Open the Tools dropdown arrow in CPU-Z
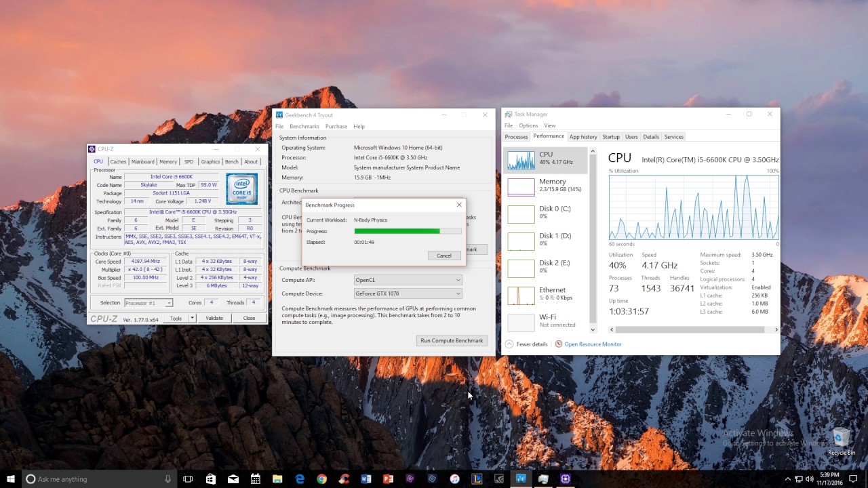The image size is (868, 488). click(192, 318)
